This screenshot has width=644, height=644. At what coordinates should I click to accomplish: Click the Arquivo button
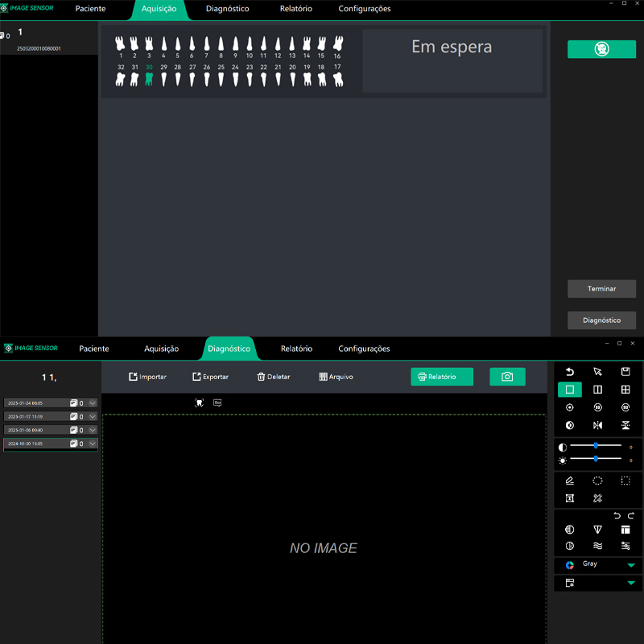[x=336, y=377]
